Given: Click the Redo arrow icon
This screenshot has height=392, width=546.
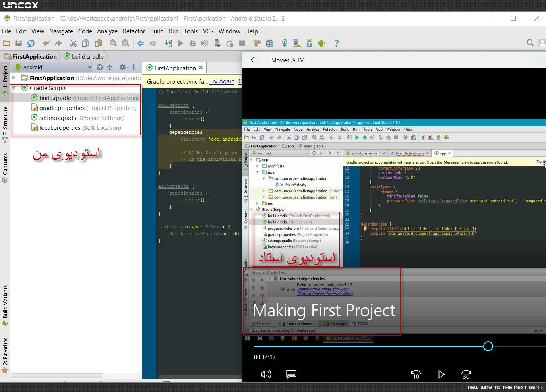Looking at the screenshot, I should point(58,43).
